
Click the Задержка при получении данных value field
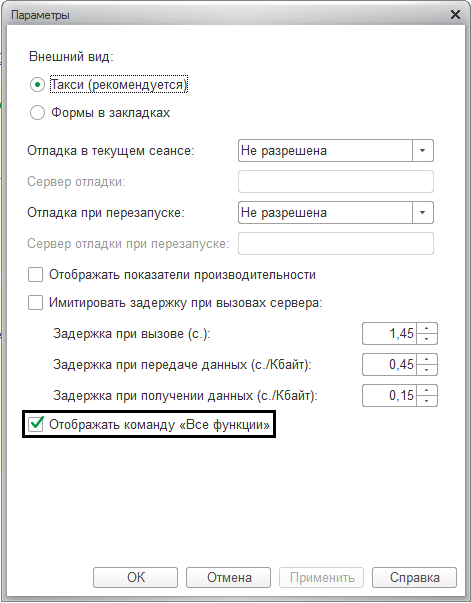pos(390,395)
